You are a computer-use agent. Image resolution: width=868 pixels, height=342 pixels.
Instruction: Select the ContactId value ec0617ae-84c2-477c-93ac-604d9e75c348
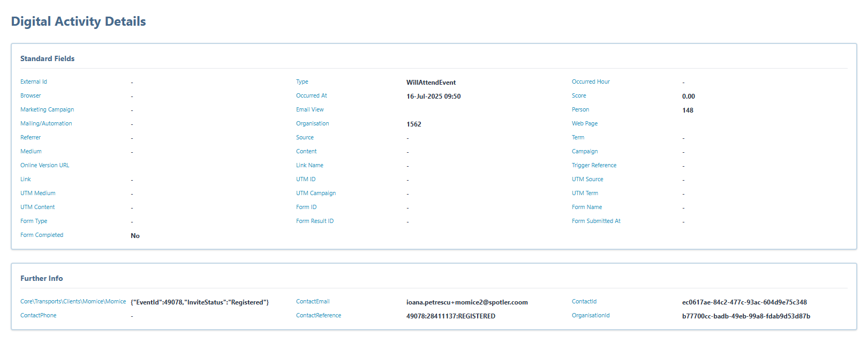tap(744, 302)
